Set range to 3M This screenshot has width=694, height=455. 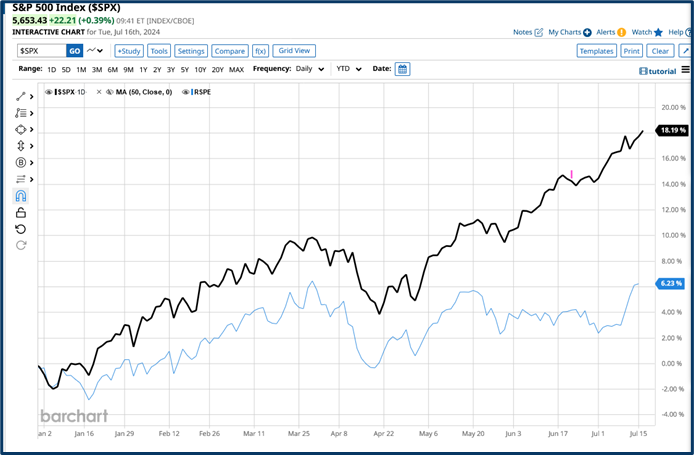(97, 69)
